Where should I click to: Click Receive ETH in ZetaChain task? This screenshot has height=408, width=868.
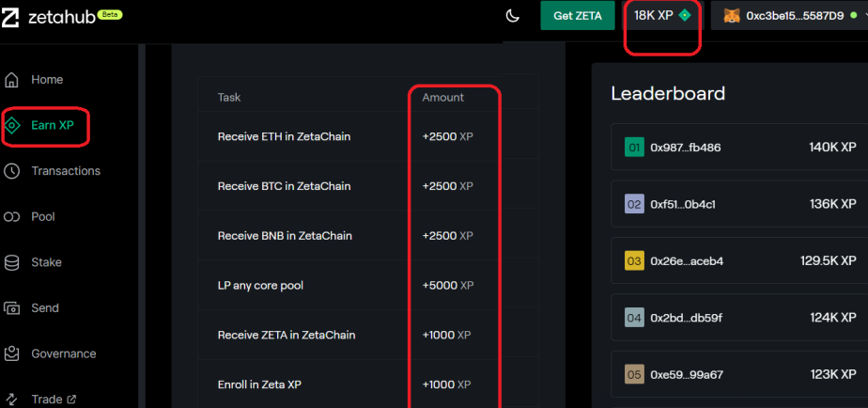point(284,136)
